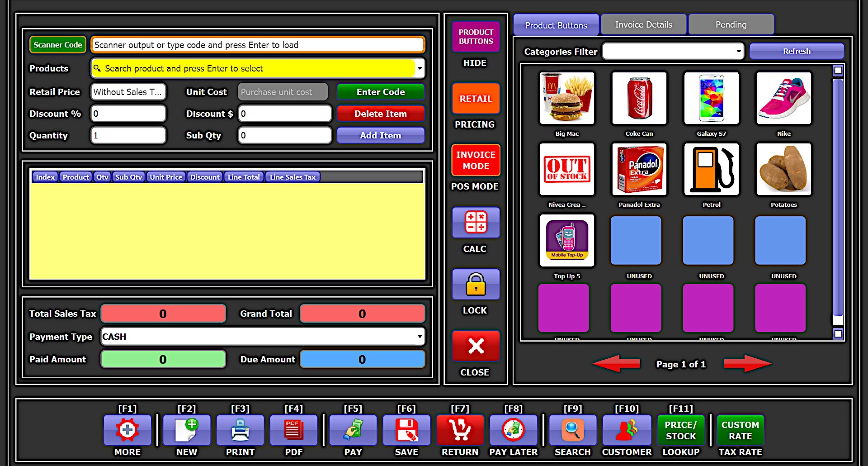The width and height of the screenshot is (868, 466).
Task: Go to next page with right red arrow
Action: pos(748,364)
